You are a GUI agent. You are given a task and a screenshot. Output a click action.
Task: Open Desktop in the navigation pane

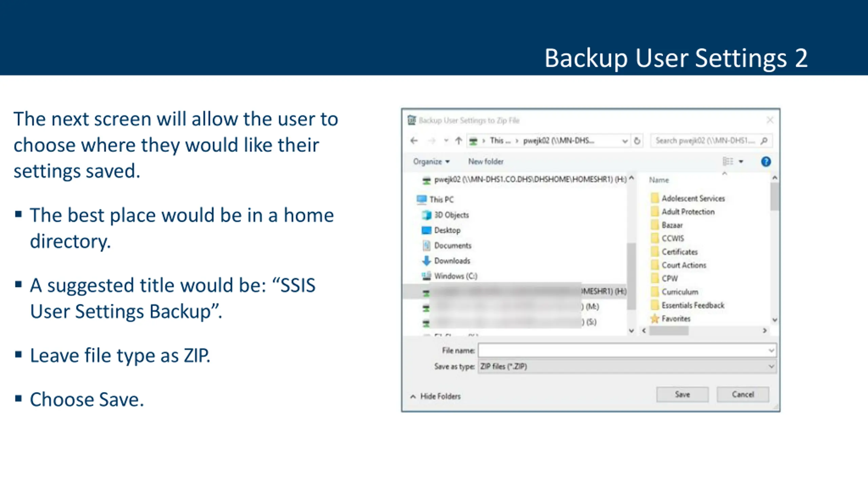[x=441, y=230]
